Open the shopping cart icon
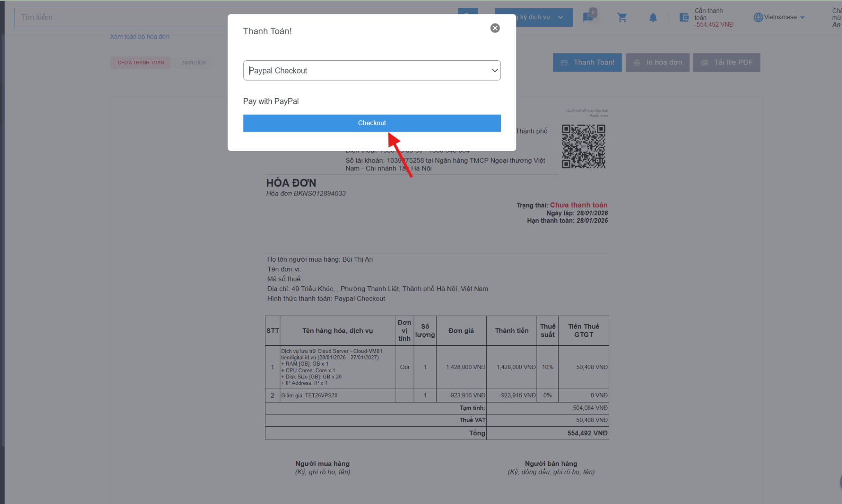 [622, 18]
